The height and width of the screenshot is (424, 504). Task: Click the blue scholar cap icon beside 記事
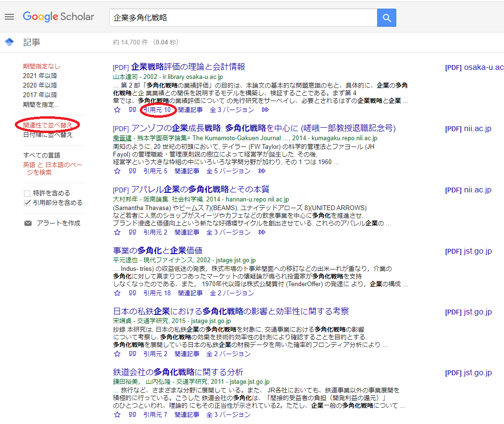[x=9, y=42]
